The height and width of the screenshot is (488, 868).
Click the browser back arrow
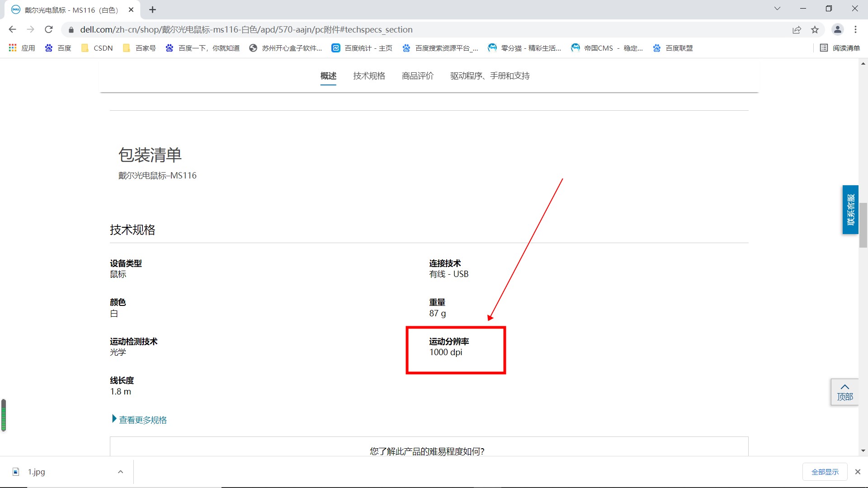click(12, 29)
